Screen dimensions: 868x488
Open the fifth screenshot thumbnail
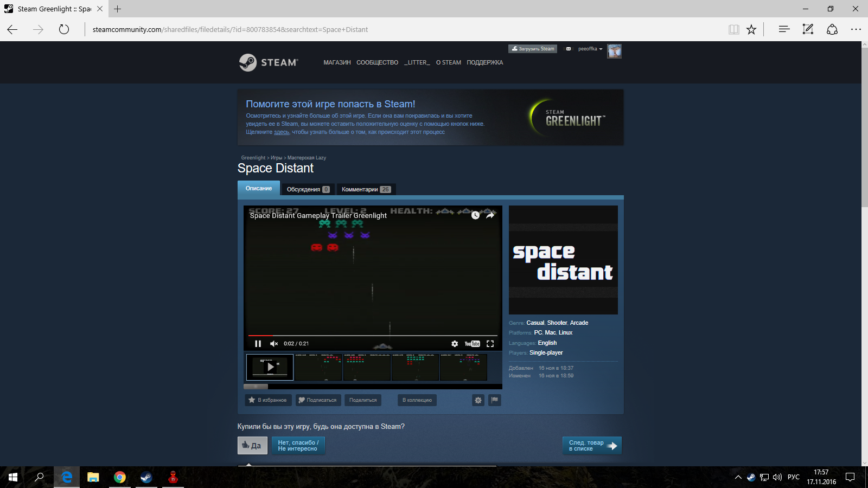click(x=463, y=367)
